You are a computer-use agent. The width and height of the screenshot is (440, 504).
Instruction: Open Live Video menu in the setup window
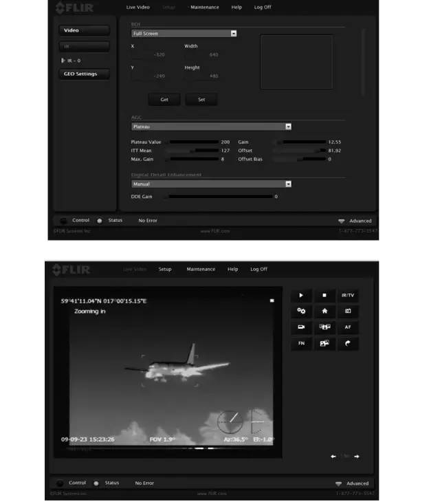pos(137,8)
